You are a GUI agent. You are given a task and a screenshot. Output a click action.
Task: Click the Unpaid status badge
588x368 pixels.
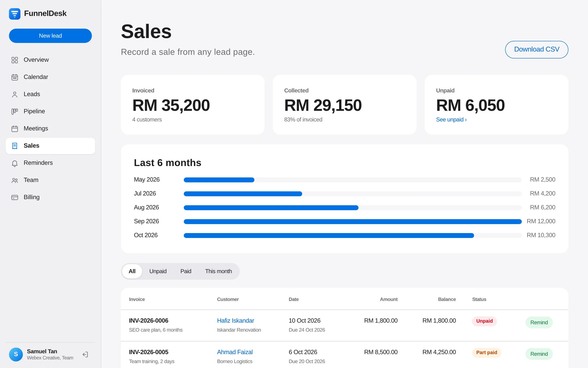coord(484,321)
